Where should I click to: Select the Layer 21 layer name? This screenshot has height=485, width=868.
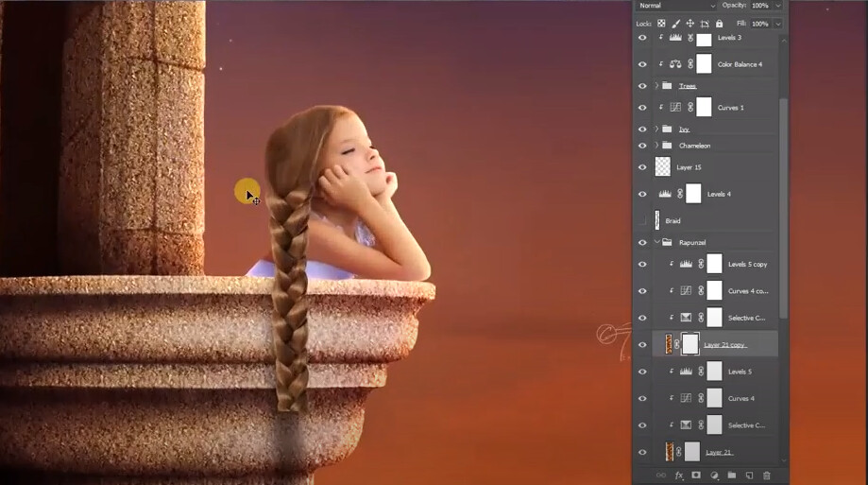tap(719, 452)
